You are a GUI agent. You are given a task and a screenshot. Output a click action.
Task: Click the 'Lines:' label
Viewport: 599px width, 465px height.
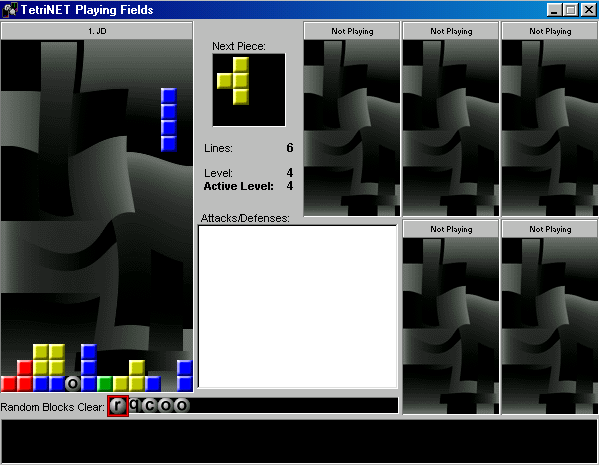(218, 148)
